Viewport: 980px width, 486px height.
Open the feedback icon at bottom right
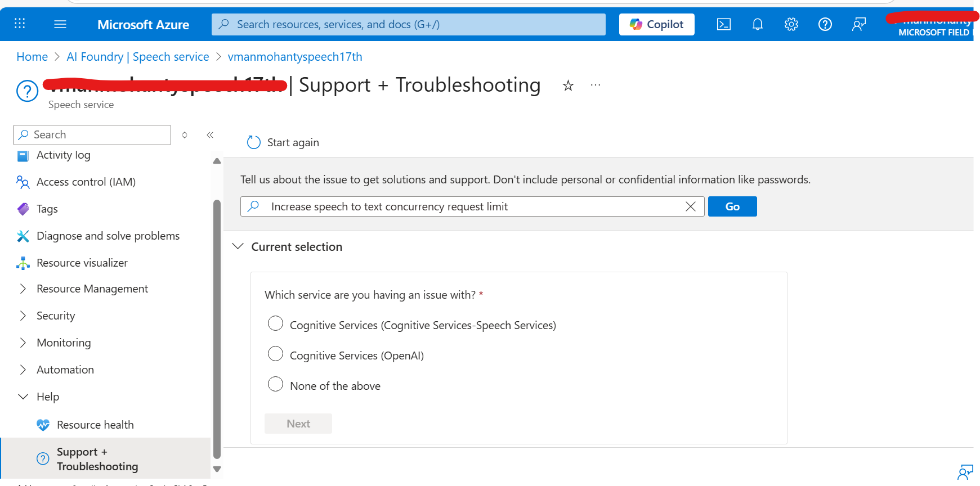(965, 472)
